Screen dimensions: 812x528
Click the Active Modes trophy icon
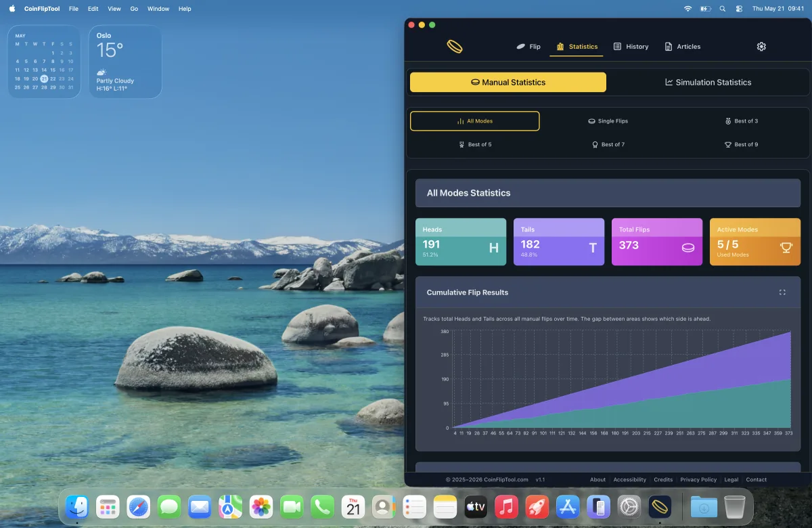(786, 248)
